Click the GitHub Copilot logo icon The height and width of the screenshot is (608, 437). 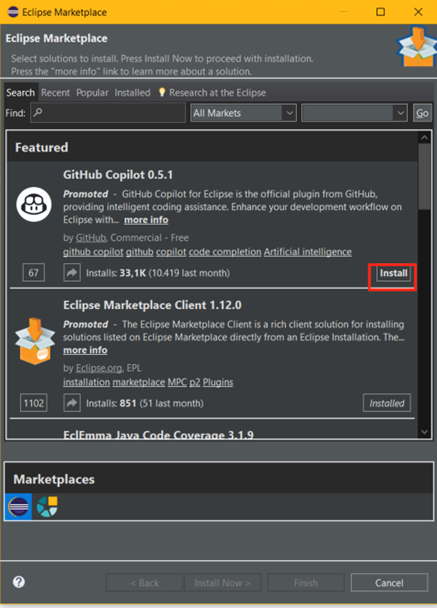pyautogui.click(x=34, y=204)
